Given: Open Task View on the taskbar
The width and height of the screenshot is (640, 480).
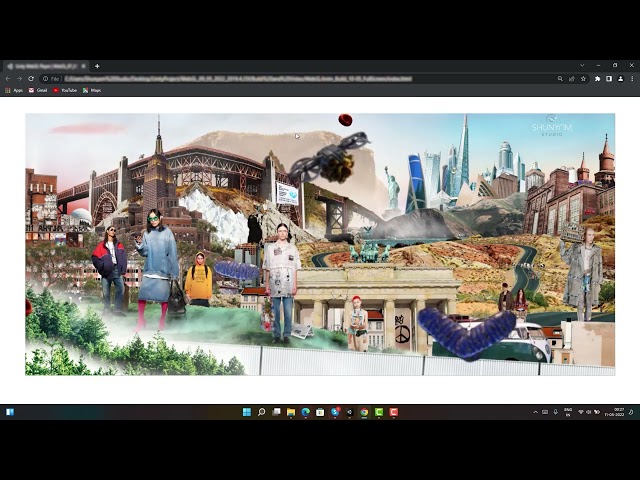Looking at the screenshot, I should coord(276,412).
